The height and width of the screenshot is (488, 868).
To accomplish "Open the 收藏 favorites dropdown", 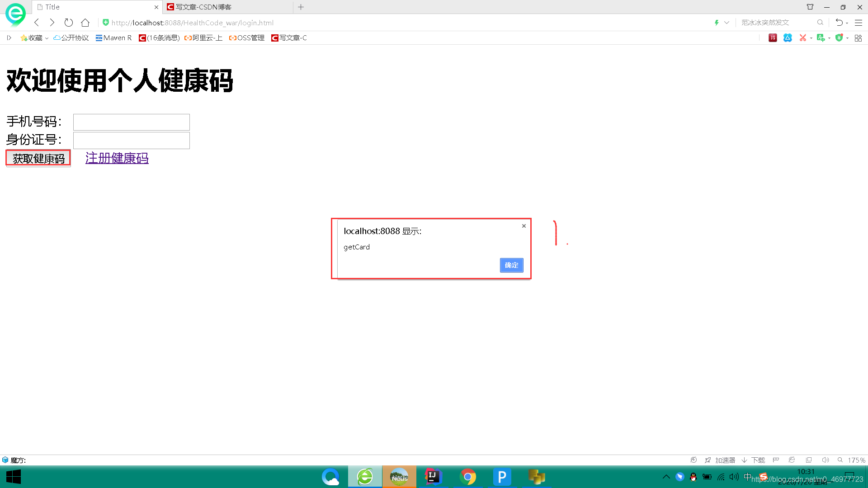I will tap(34, 38).
